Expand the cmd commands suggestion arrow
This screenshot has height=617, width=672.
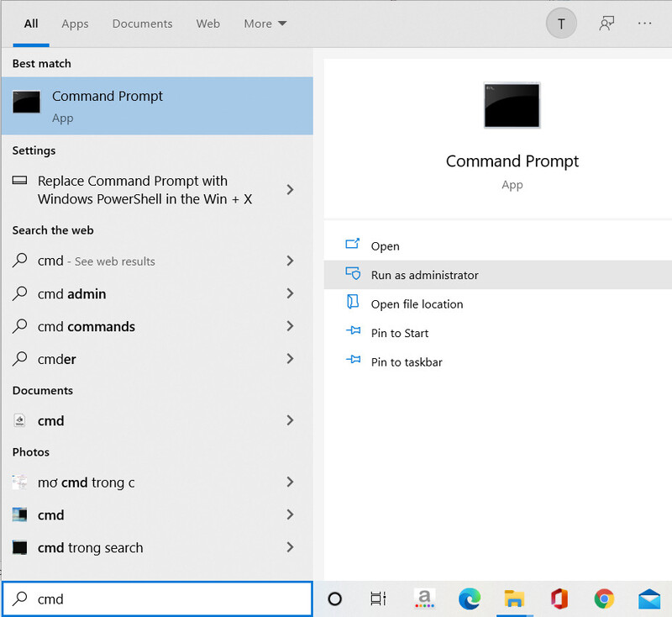tap(290, 326)
